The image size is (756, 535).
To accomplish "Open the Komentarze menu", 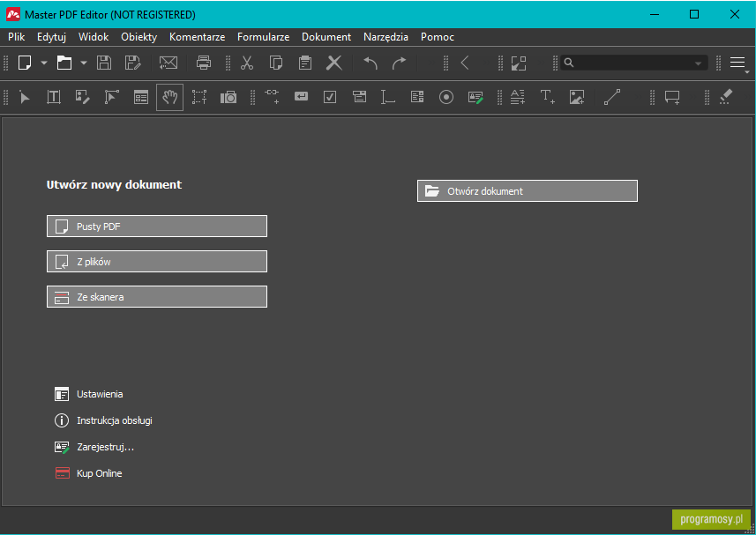I will click(198, 37).
